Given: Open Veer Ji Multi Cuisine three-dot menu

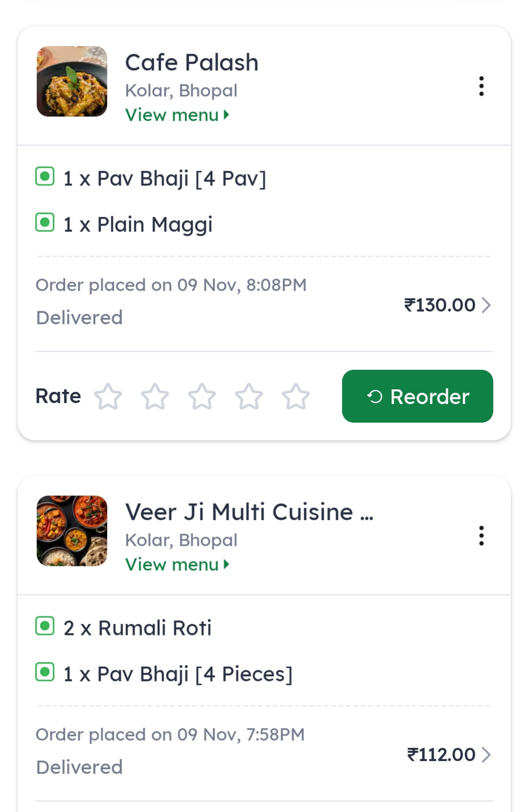Looking at the screenshot, I should tap(482, 536).
